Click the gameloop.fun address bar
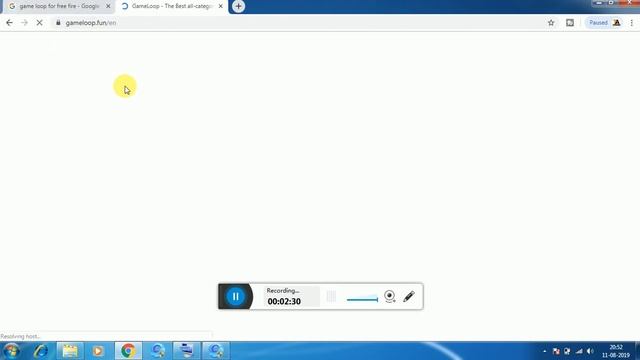The width and height of the screenshot is (640, 360). pyautogui.click(x=298, y=23)
